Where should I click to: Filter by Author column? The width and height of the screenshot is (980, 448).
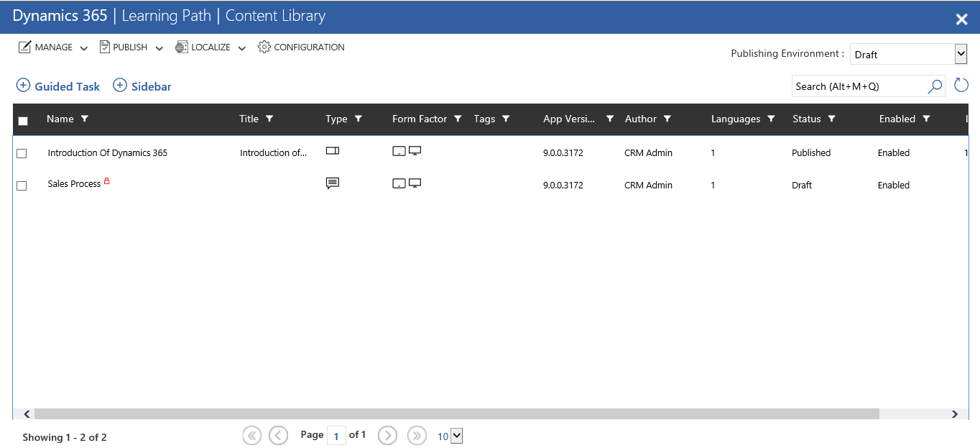667,119
